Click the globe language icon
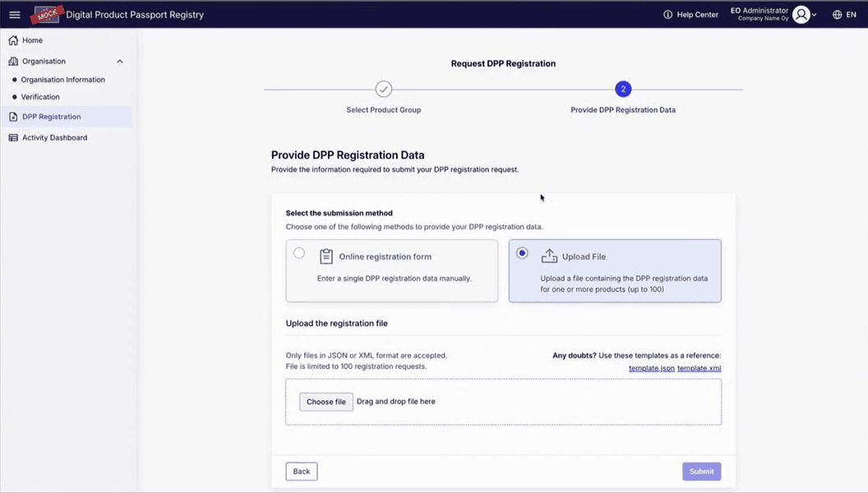Viewport: 868px width, 493px height. click(837, 15)
